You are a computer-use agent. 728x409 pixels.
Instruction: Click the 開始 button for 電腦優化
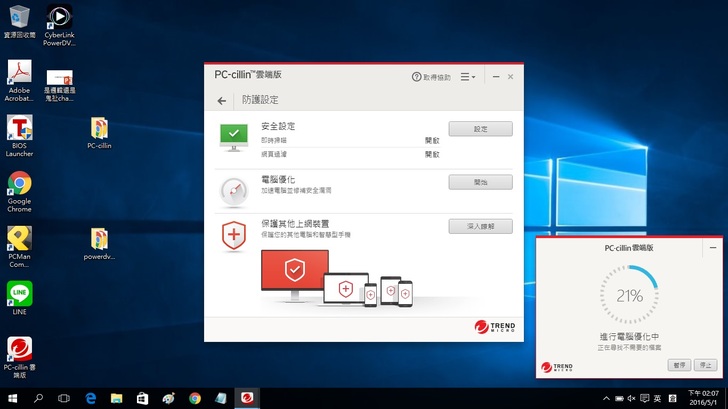tap(481, 182)
